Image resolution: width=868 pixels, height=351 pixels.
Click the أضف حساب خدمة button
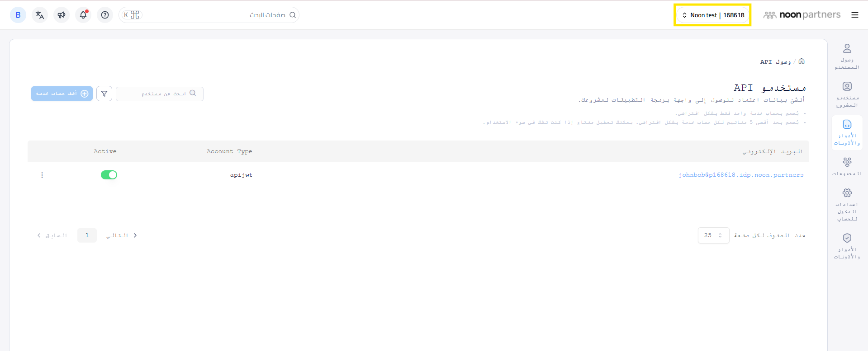pos(62,94)
